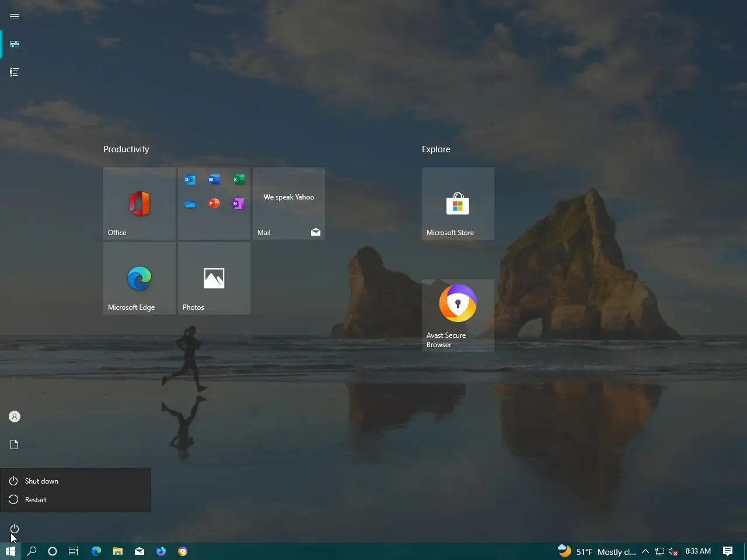Switch to All apps list view
This screenshot has width=747, height=560.
(15, 72)
